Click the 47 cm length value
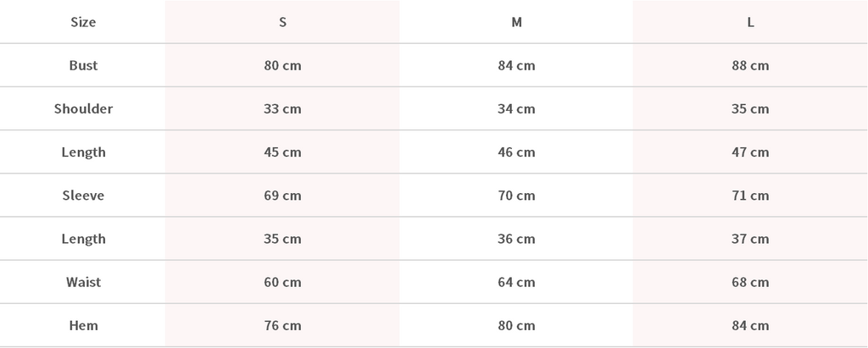Viewport: 868px width, 348px height. [750, 152]
